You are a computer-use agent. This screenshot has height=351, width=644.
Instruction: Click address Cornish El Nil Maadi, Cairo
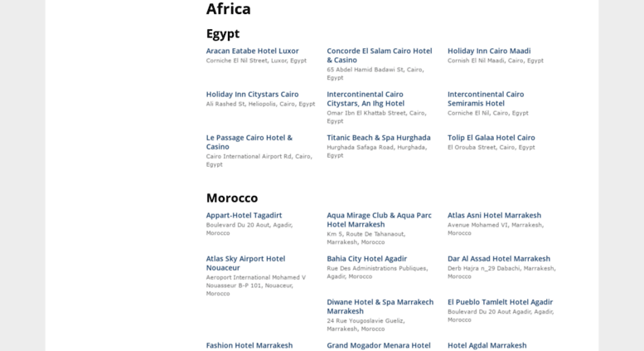click(496, 61)
